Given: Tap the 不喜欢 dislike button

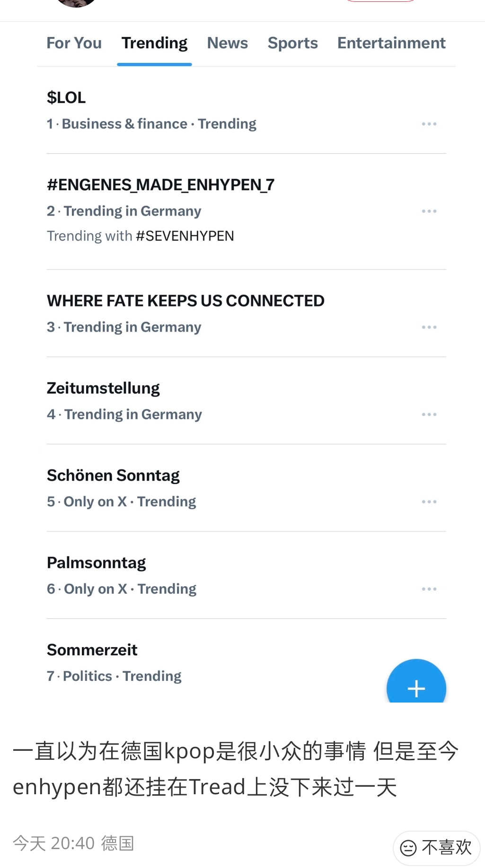Looking at the screenshot, I should click(x=436, y=848).
